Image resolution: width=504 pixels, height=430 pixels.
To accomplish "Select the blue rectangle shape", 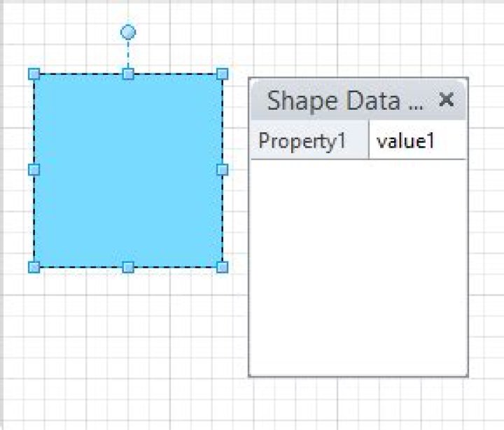I will coord(128,171).
